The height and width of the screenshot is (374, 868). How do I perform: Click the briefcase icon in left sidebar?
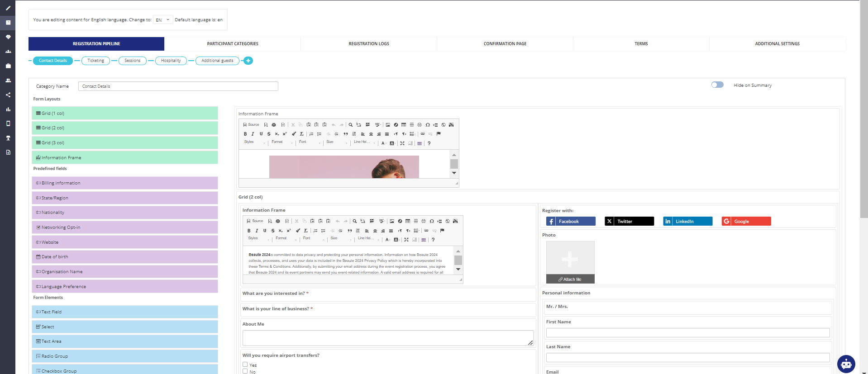click(8, 66)
